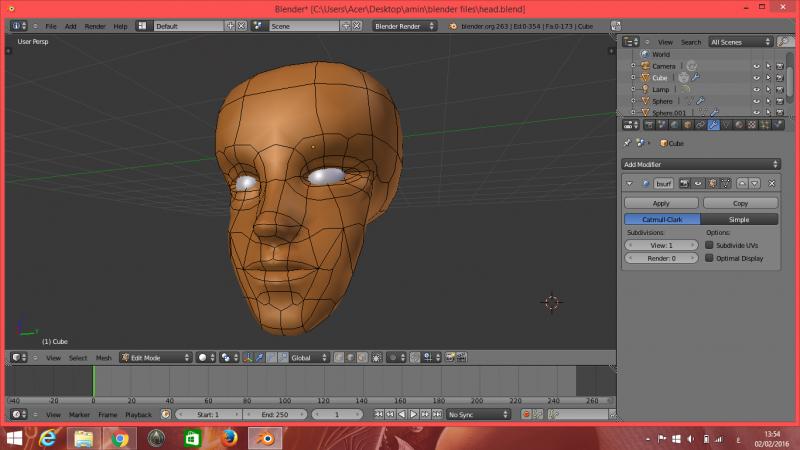Hide the Cube object via eye icon
Screen dimensions: 800x450
click(756, 77)
